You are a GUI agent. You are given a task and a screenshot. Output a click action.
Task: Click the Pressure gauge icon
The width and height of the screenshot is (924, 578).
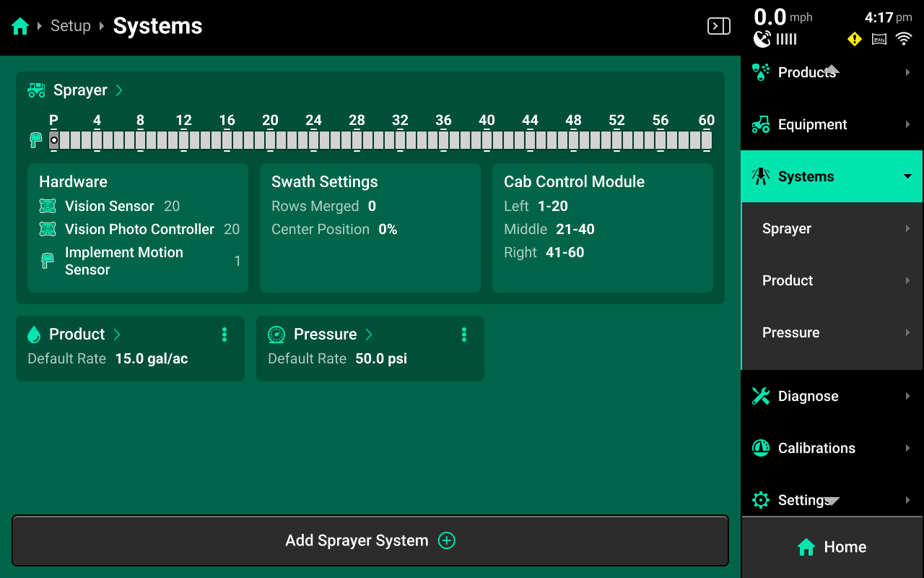click(x=276, y=335)
